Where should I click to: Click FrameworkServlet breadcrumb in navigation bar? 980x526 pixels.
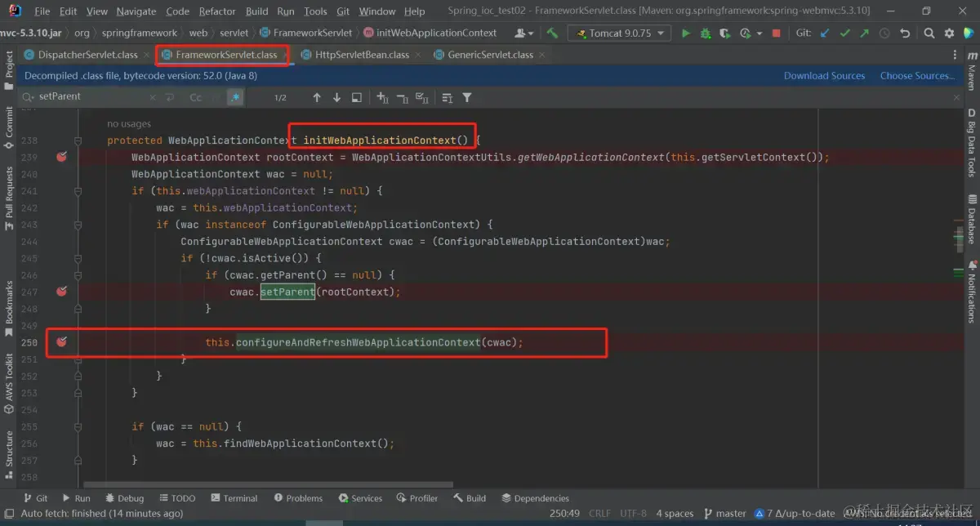(x=307, y=33)
